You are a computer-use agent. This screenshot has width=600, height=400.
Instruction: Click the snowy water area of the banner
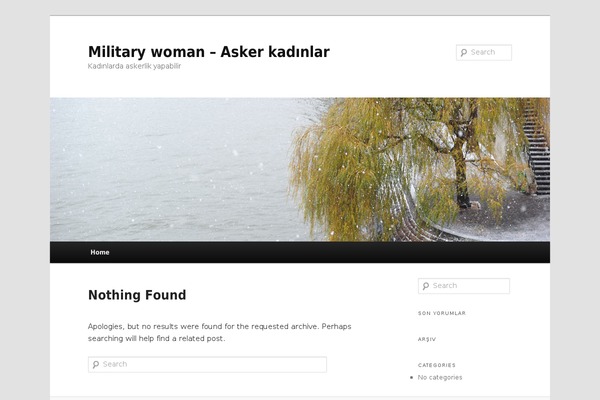point(172,168)
